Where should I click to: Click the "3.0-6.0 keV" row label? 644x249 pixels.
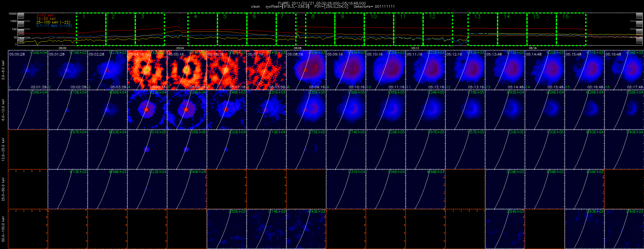(x=3, y=70)
